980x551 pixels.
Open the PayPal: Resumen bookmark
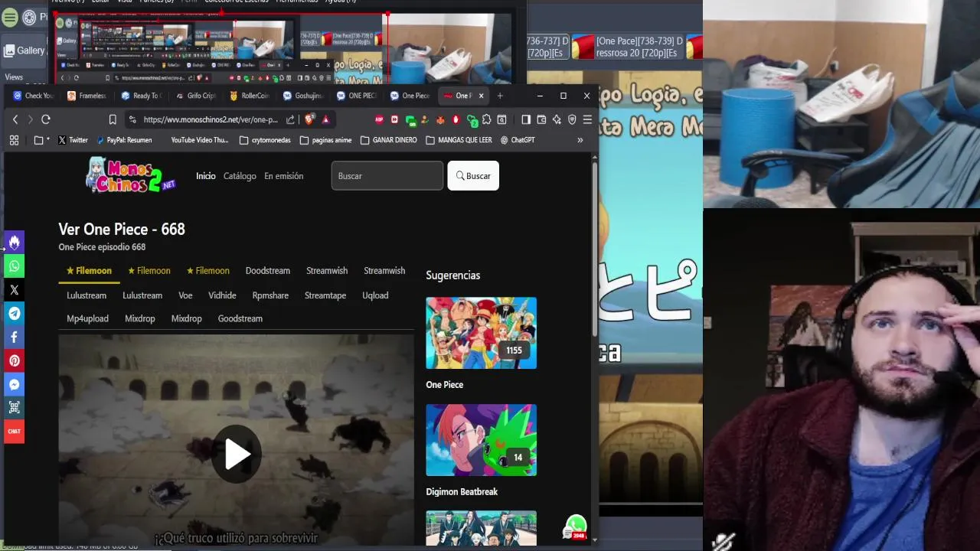pyautogui.click(x=125, y=140)
